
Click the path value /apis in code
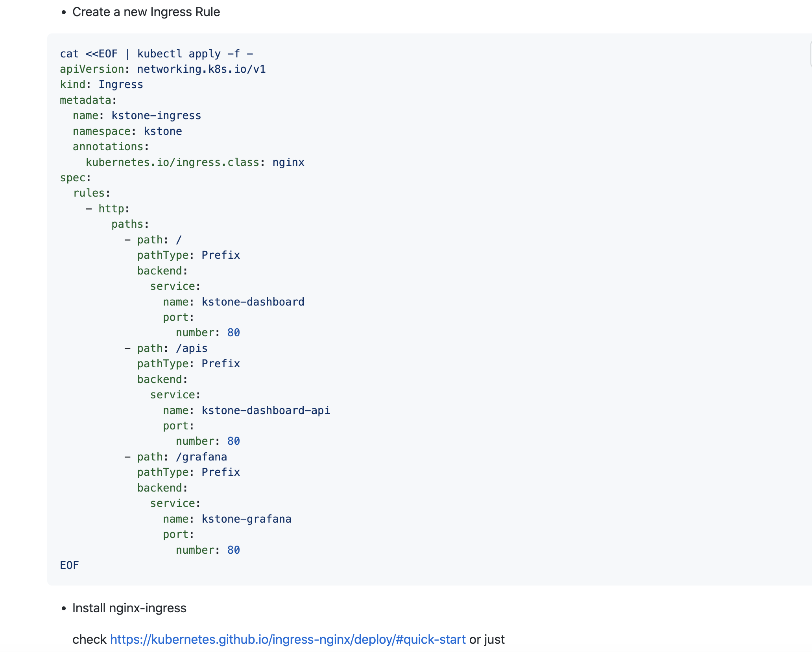(x=192, y=348)
